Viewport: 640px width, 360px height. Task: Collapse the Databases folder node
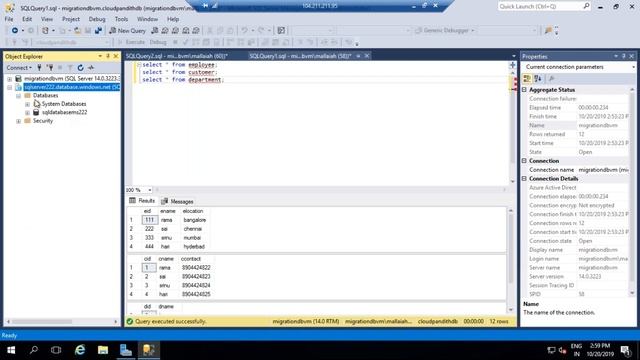point(18,96)
